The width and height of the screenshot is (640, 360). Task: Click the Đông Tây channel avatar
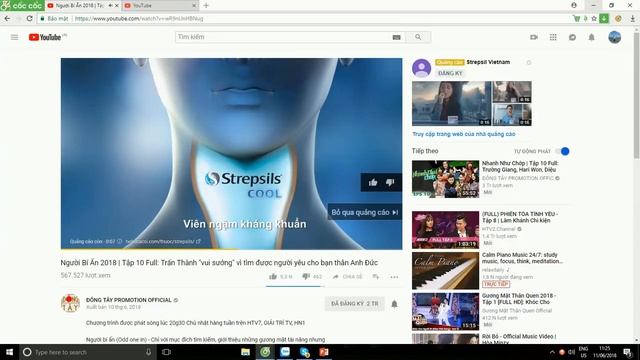pos(70,303)
